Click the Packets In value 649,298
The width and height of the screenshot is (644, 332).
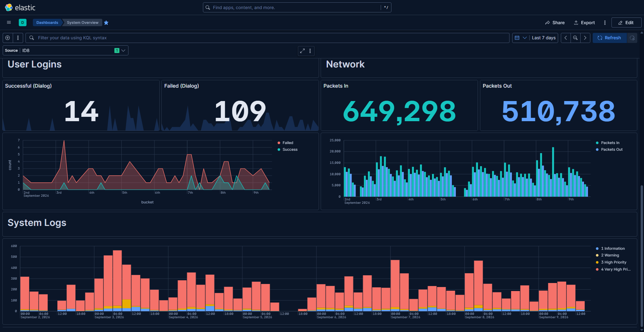[x=399, y=111]
